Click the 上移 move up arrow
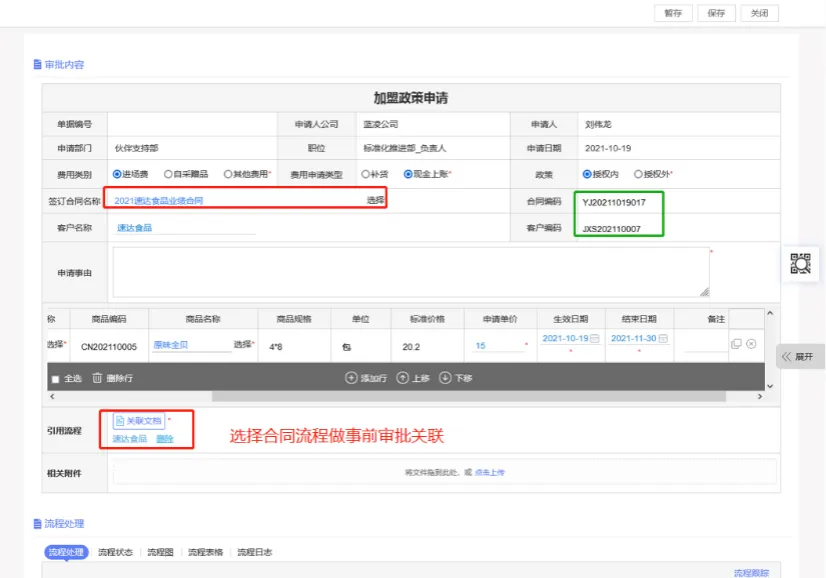The width and height of the screenshot is (826, 578). (x=402, y=378)
